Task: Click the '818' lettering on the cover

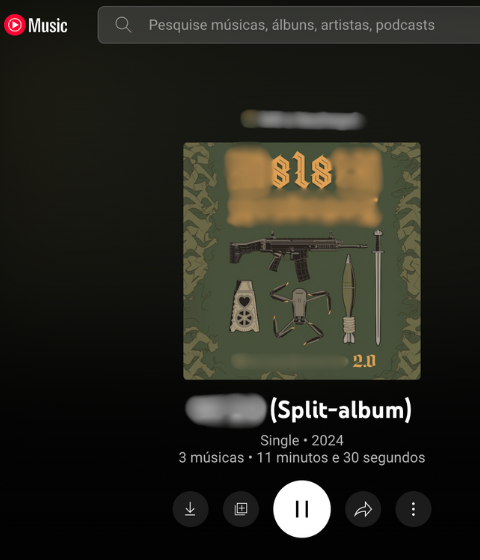Action: click(302, 171)
